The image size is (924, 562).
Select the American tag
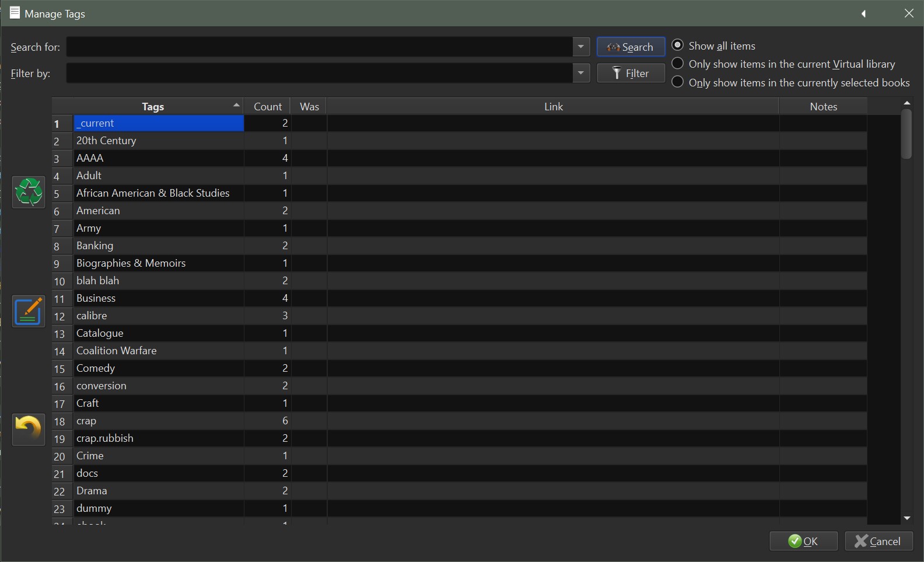pos(159,211)
